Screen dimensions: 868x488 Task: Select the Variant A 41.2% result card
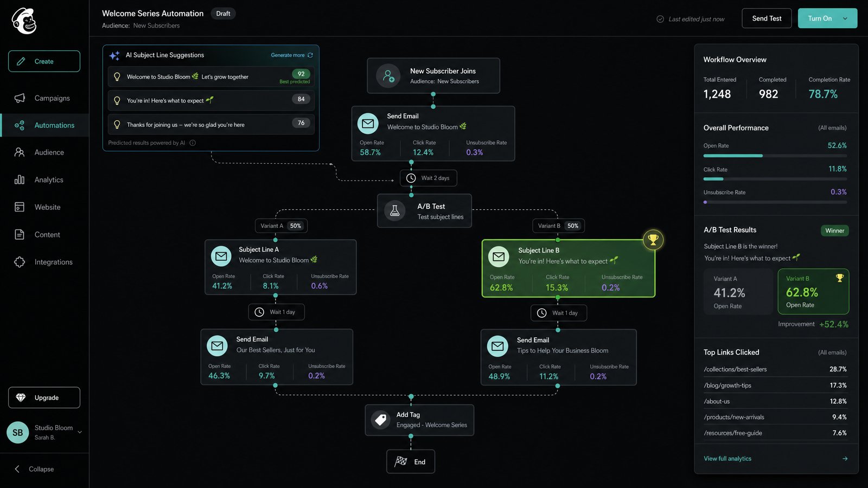tap(738, 292)
